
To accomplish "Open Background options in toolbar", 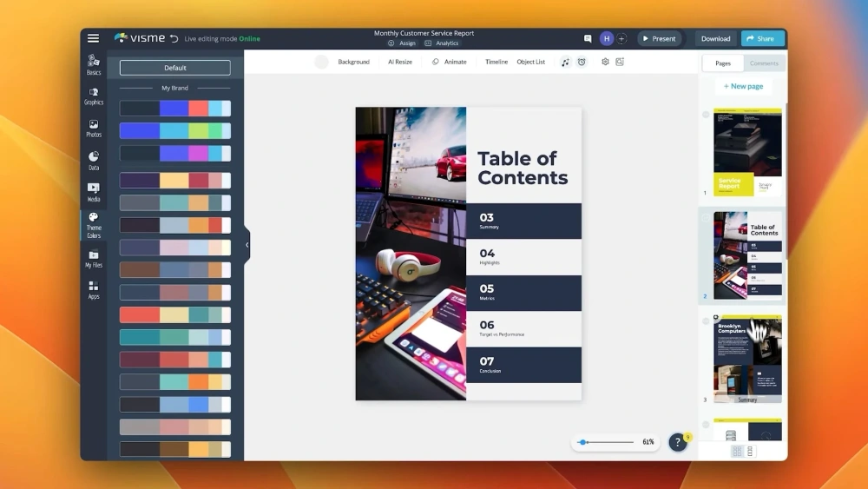I will (x=353, y=62).
